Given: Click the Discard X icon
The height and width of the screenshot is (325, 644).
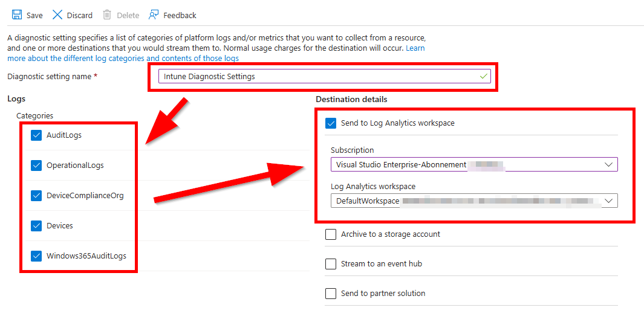Looking at the screenshot, I should (x=57, y=15).
